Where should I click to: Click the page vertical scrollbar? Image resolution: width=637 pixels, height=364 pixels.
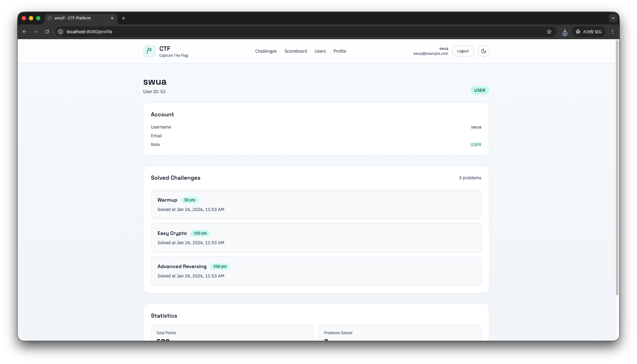pos(617,168)
